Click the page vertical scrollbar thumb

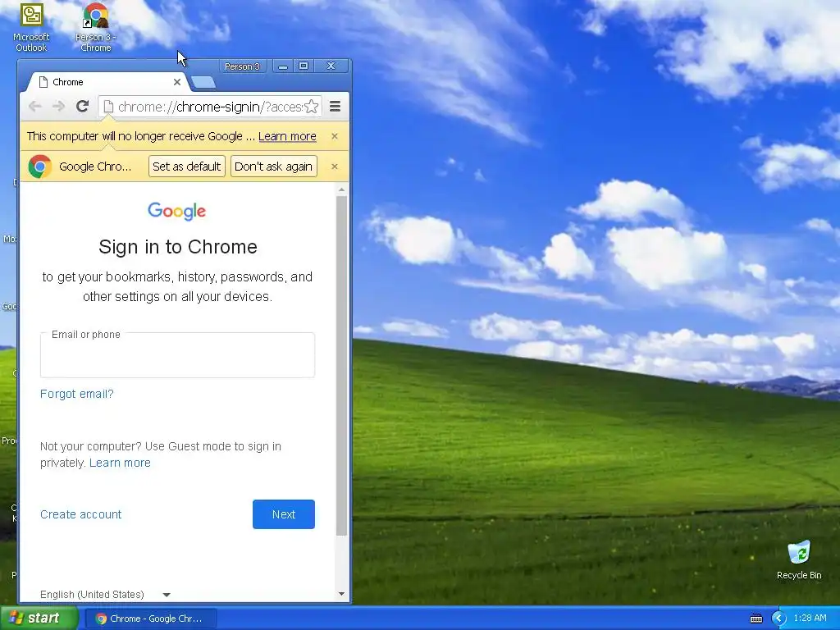click(x=342, y=366)
